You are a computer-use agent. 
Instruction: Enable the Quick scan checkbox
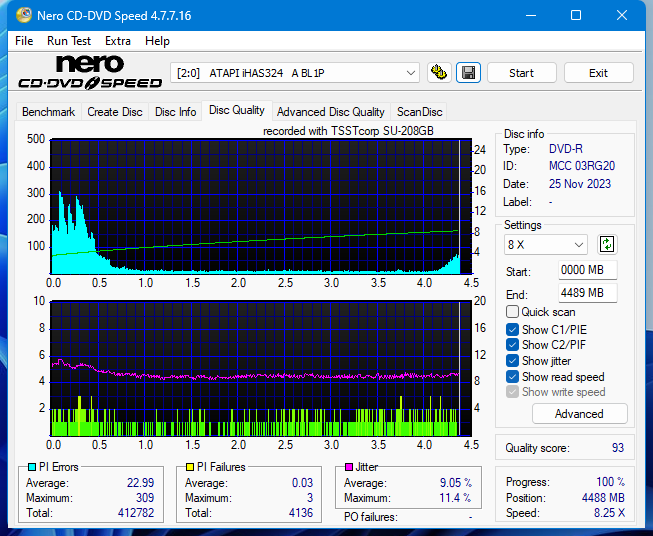tap(512, 312)
